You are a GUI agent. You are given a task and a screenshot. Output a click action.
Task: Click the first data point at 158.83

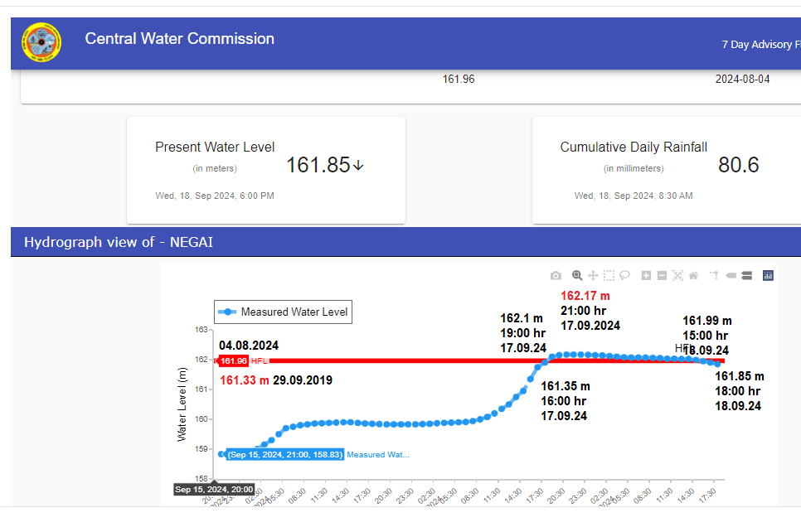(x=221, y=454)
